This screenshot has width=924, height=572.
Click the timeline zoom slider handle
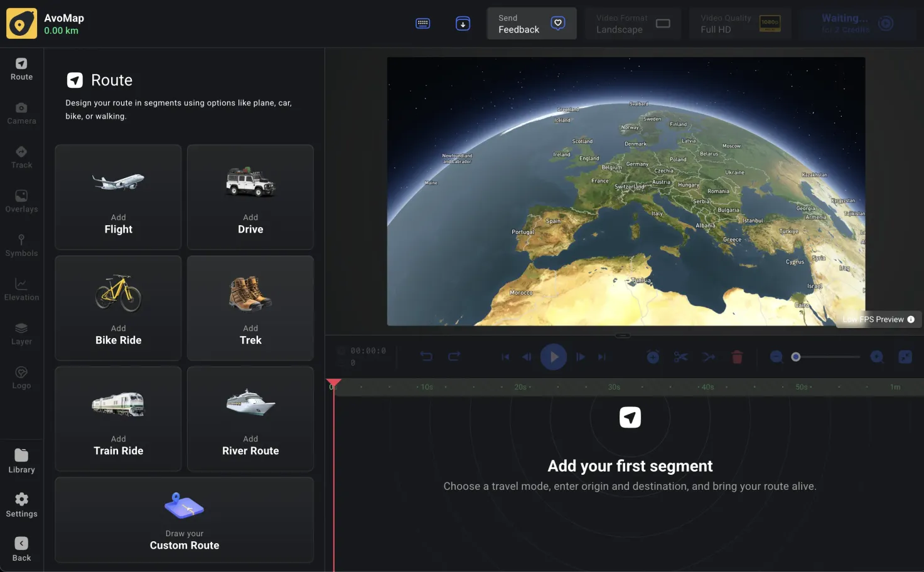(796, 357)
